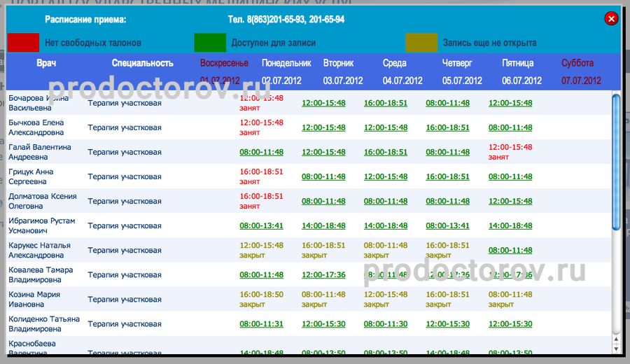The height and width of the screenshot is (364, 630).
Task: Click the red 'Нет свободных талонов' legend swatch
Action: tap(23, 43)
